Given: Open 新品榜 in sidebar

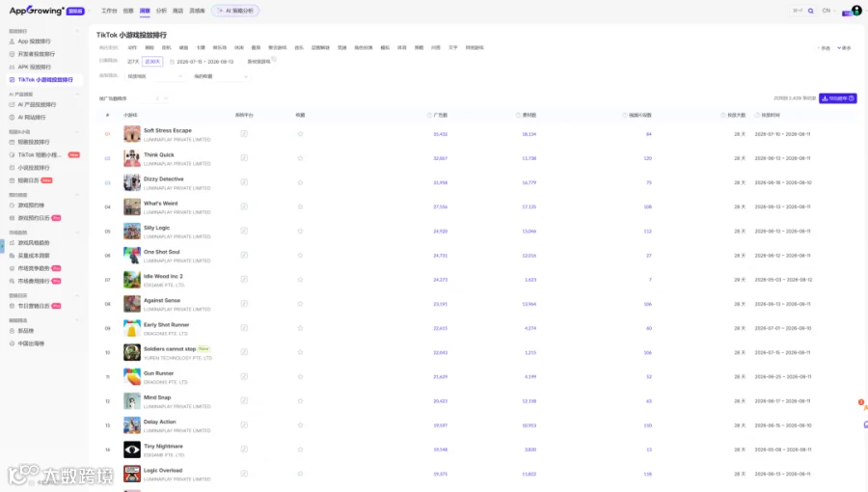Looking at the screenshot, I should 25,331.
